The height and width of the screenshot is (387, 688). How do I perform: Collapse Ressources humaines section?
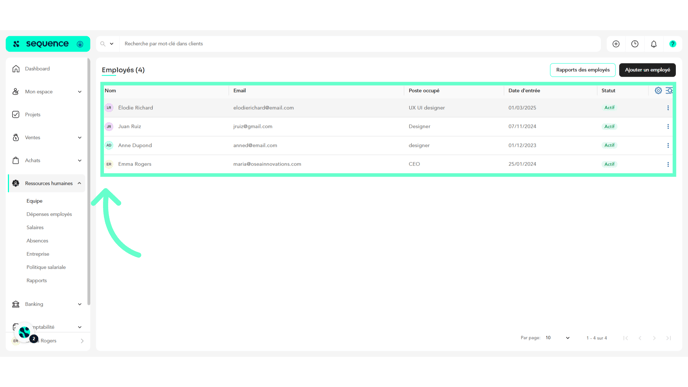[79, 183]
